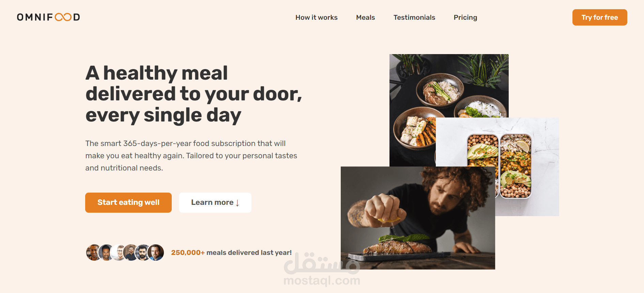The height and width of the screenshot is (293, 644).
Task: Select the second customer avatar
Action: (105, 253)
